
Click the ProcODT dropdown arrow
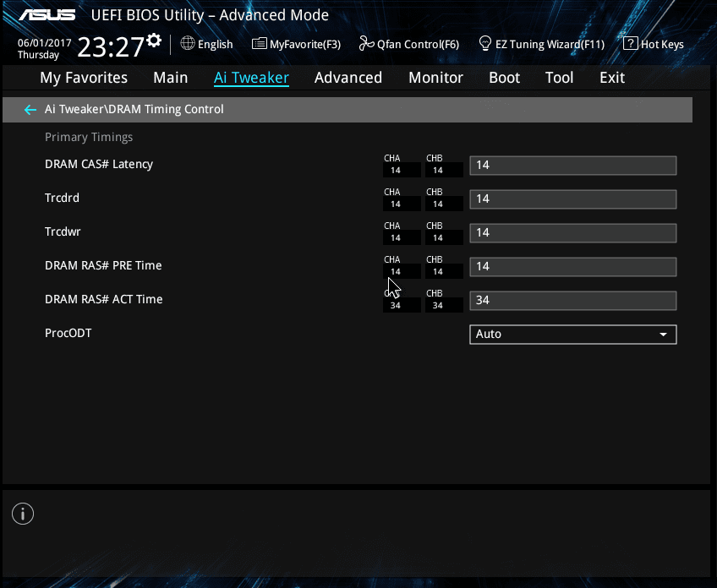click(x=663, y=335)
